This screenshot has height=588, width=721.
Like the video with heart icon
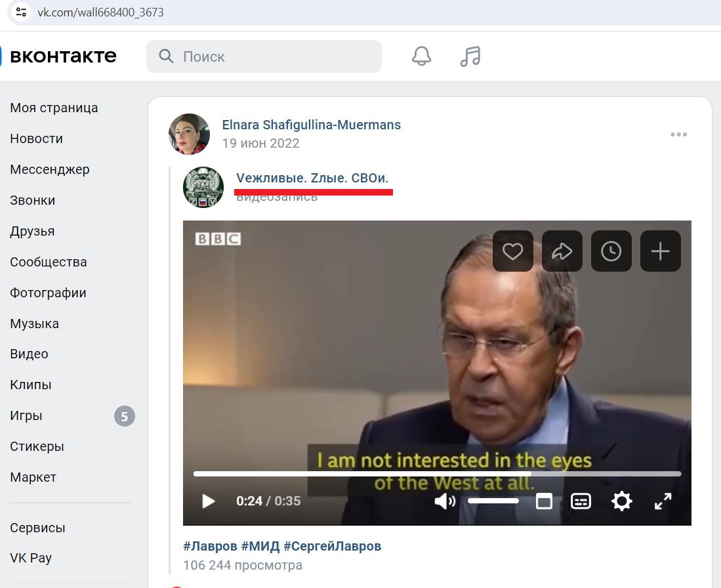coord(512,251)
